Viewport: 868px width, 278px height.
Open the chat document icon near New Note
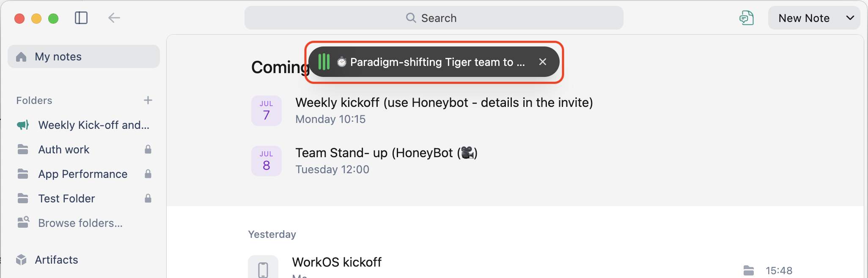click(747, 18)
